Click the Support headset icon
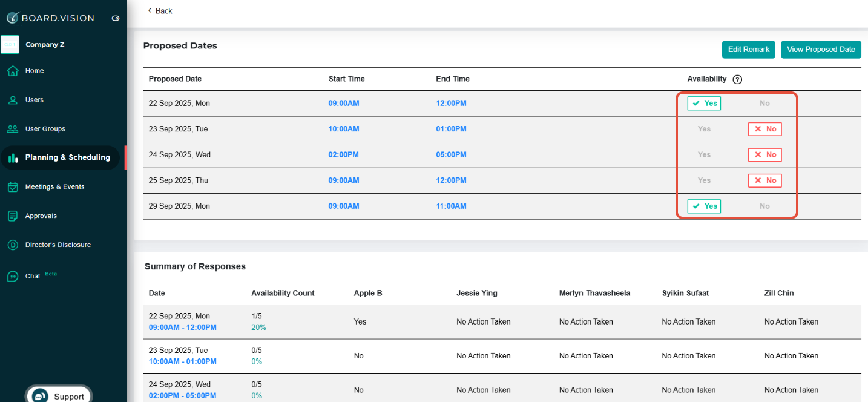This screenshot has width=868, height=402. click(40, 396)
